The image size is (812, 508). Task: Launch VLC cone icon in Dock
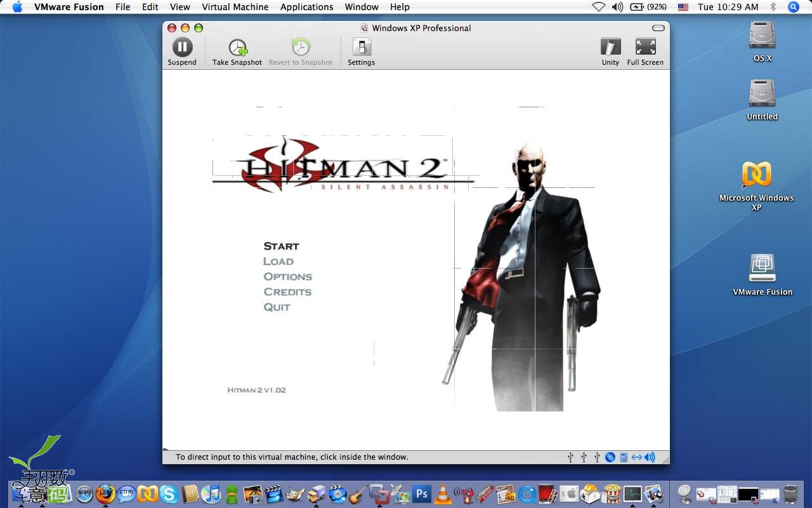[443, 493]
